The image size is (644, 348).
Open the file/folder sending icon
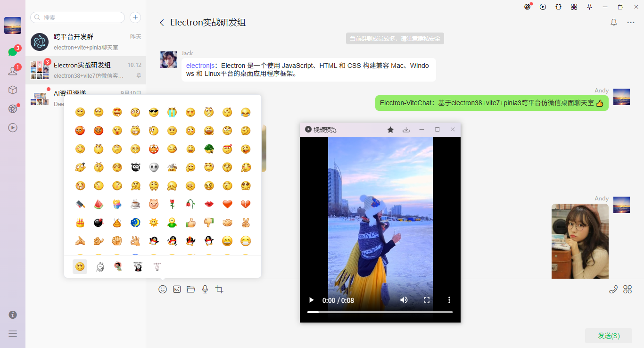pos(191,289)
